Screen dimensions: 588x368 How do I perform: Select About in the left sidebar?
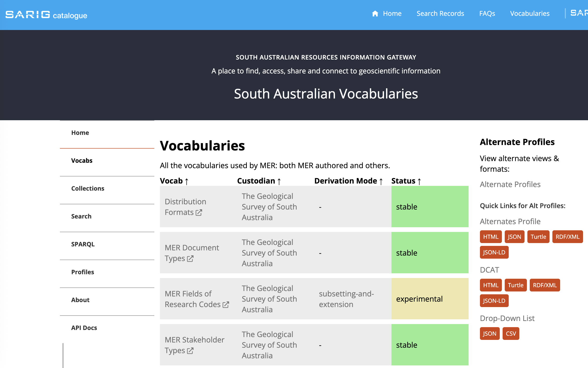107,300
